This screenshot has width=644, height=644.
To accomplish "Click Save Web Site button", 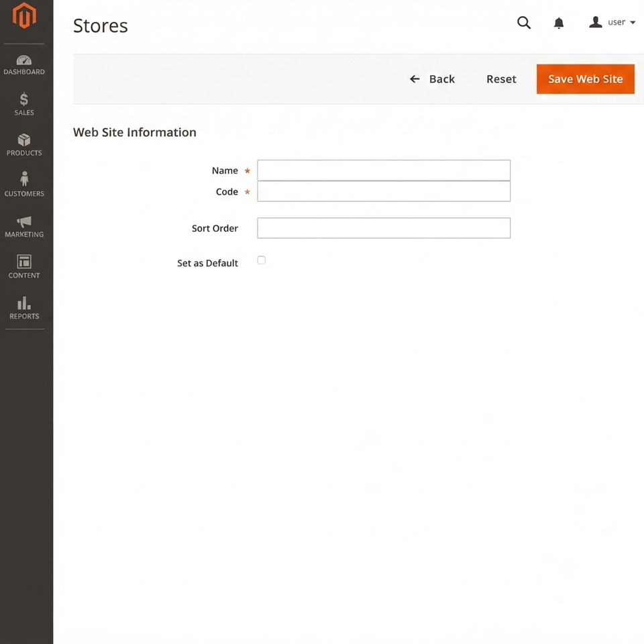I will coord(585,79).
